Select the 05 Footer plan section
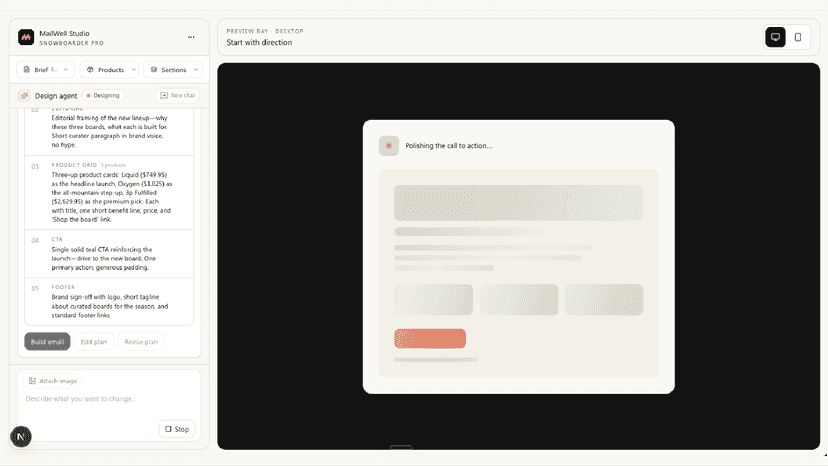The image size is (828, 466). tap(109, 301)
